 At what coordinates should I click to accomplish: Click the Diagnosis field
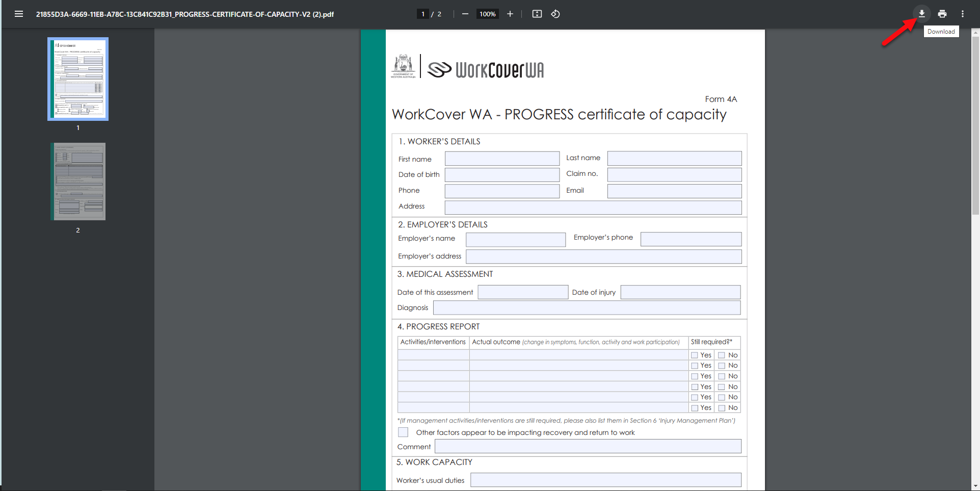point(587,307)
